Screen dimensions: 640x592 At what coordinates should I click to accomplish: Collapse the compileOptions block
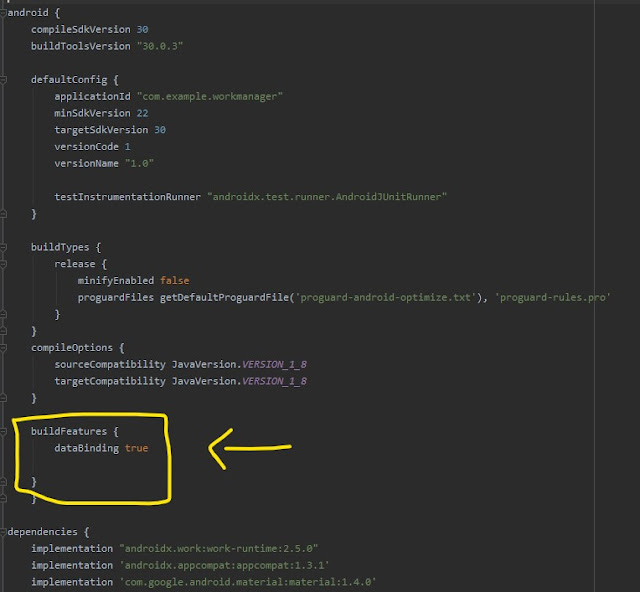pos(4,347)
